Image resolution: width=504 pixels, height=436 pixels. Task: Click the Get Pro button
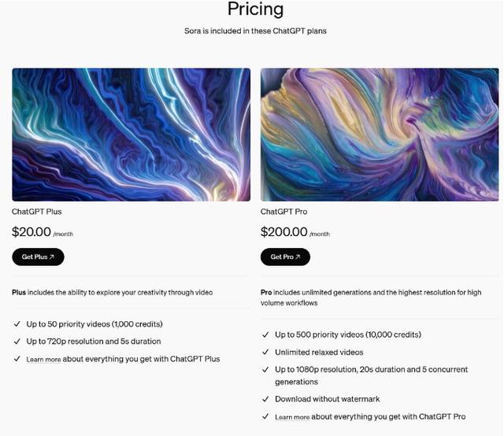(x=285, y=257)
